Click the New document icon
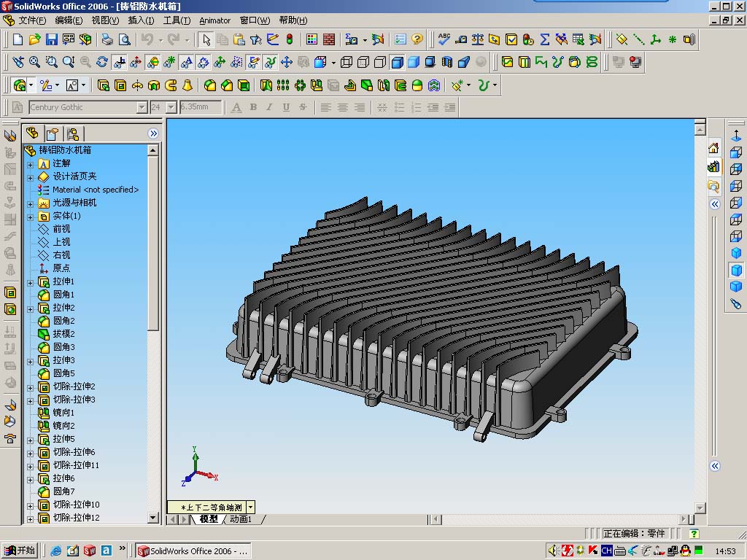This screenshot has width=747, height=560. tap(18, 39)
